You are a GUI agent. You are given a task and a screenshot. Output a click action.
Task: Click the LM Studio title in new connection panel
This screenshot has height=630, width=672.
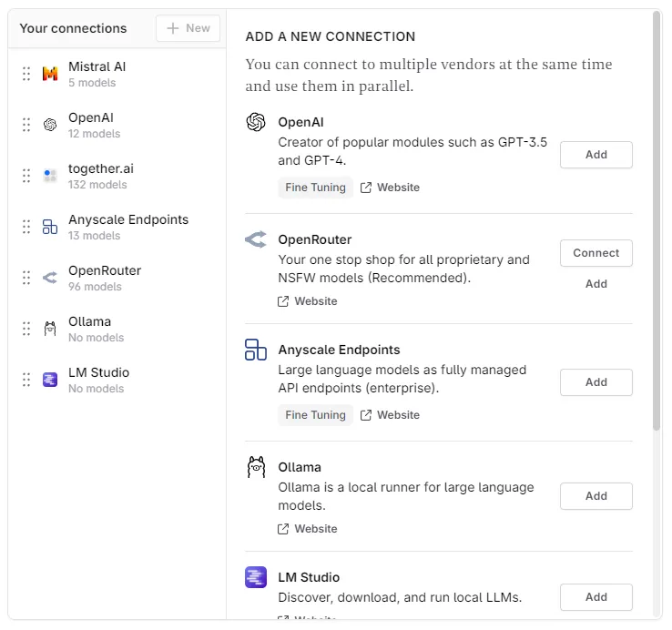coord(309,577)
